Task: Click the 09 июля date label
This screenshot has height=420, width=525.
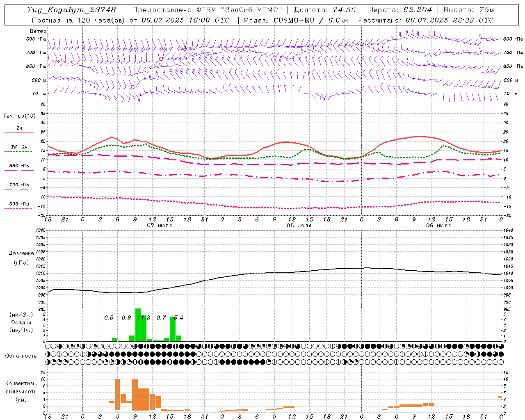Action: tap(438, 226)
